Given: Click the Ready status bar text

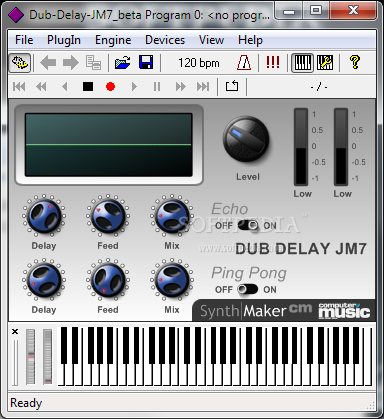Looking at the screenshot, I should [x=26, y=403].
